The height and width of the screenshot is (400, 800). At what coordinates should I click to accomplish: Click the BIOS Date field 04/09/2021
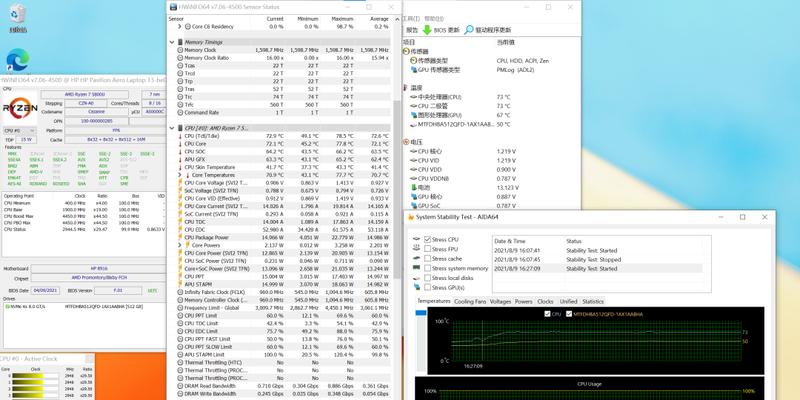coord(45,290)
